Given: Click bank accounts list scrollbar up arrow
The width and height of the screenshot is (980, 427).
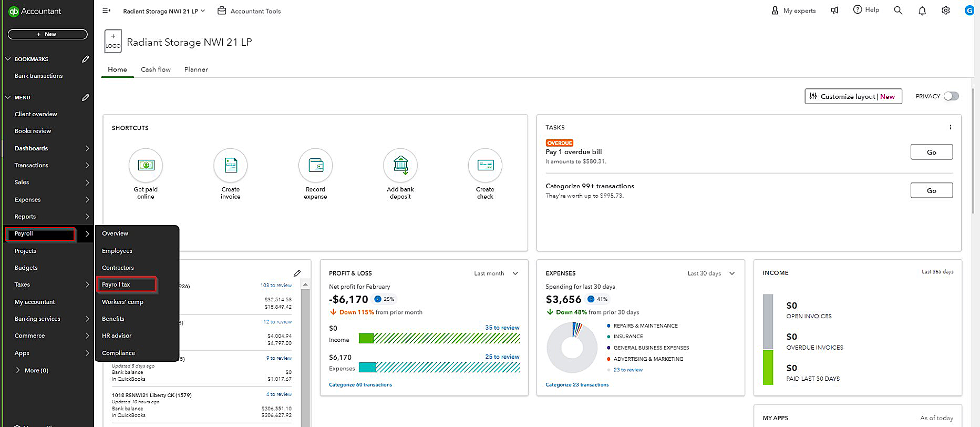Looking at the screenshot, I should click(x=304, y=284).
